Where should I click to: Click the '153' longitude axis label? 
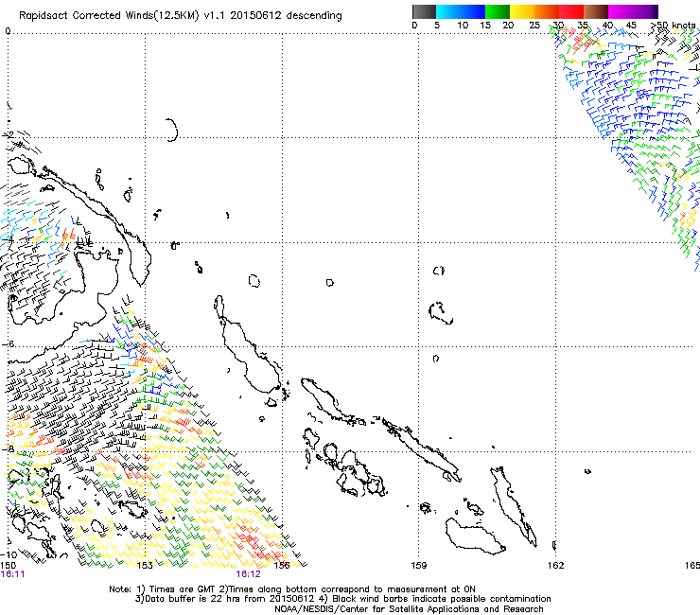(145, 566)
